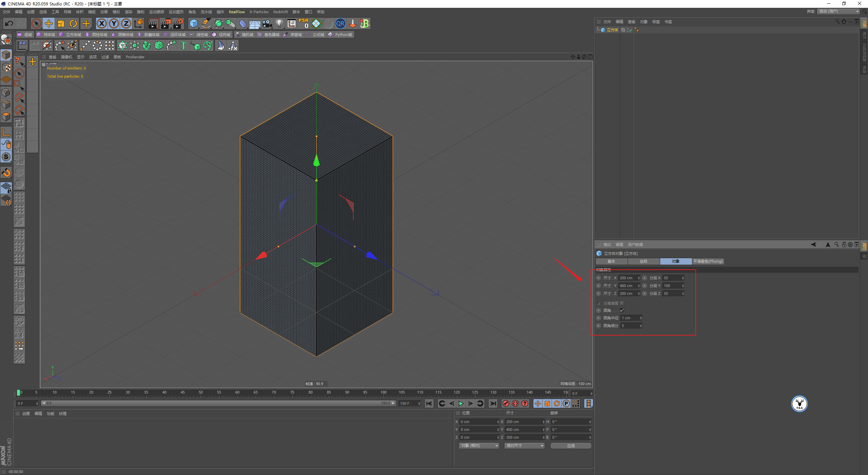Click the MoText green T icon

(x=183, y=45)
